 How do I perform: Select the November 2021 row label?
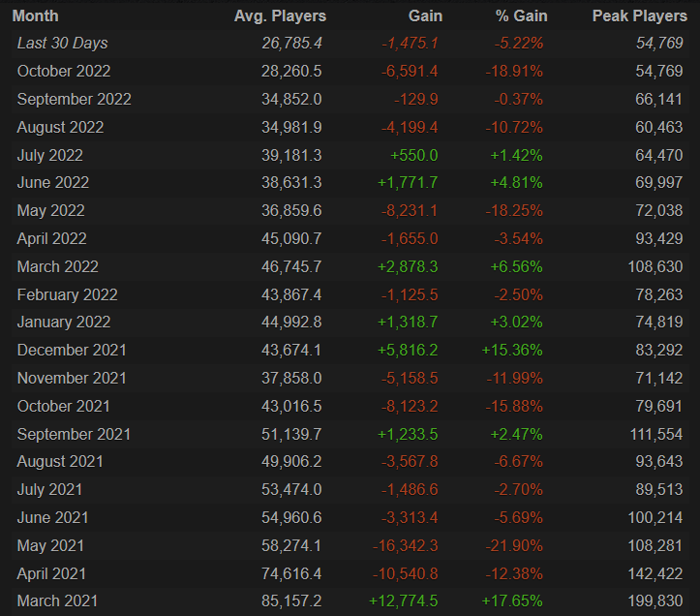(72, 379)
